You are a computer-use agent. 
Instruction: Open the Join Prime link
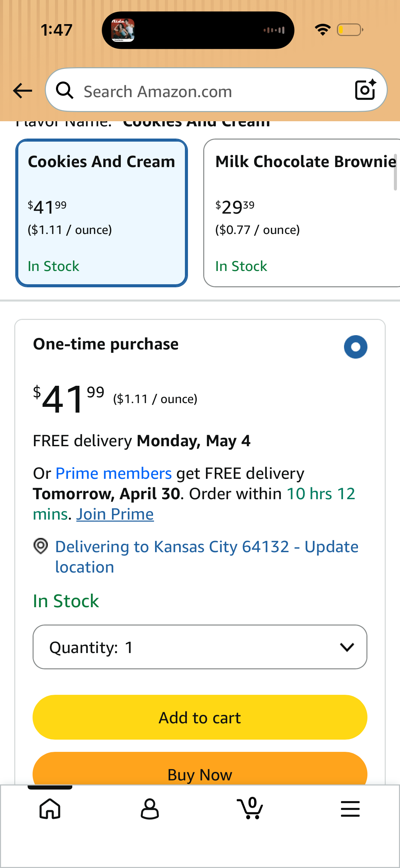pyautogui.click(x=115, y=514)
